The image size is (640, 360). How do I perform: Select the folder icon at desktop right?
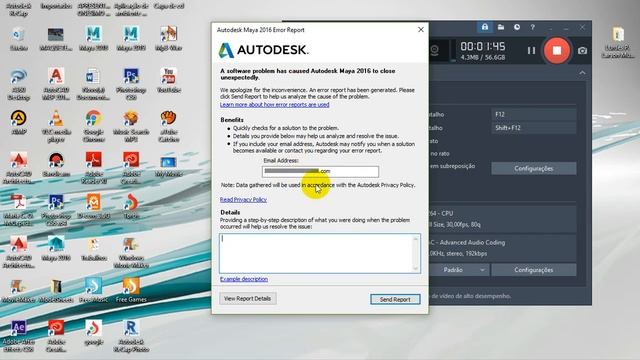[x=618, y=43]
